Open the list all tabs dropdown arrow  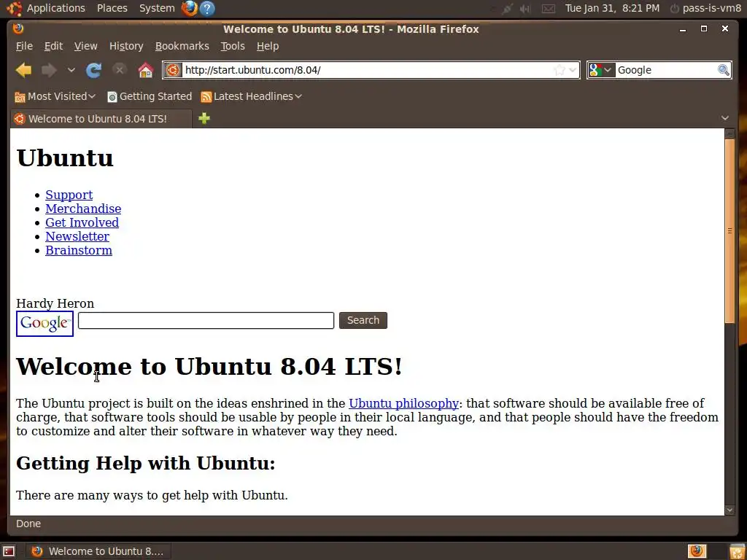tap(724, 118)
